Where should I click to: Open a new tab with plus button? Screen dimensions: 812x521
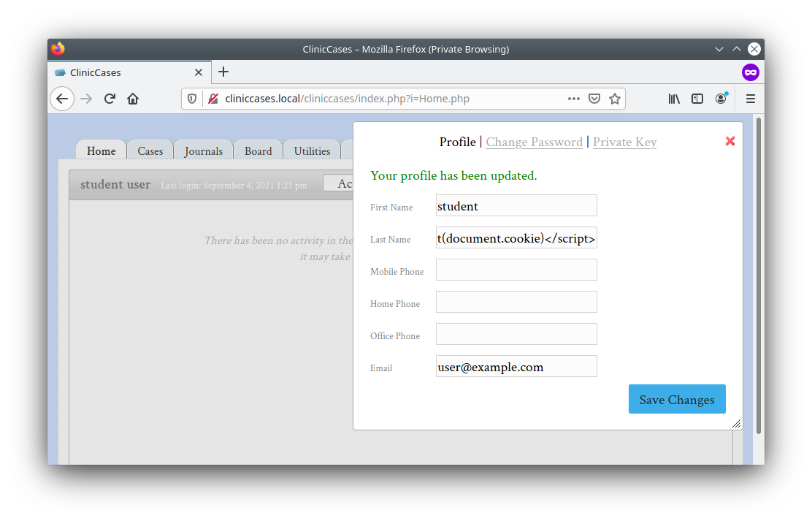(223, 72)
